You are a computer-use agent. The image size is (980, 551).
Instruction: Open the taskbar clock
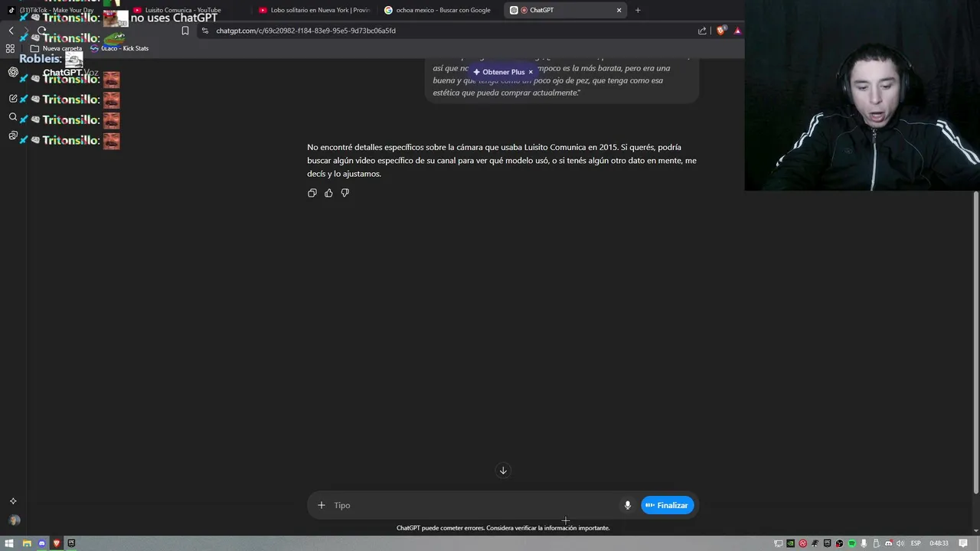pyautogui.click(x=939, y=543)
